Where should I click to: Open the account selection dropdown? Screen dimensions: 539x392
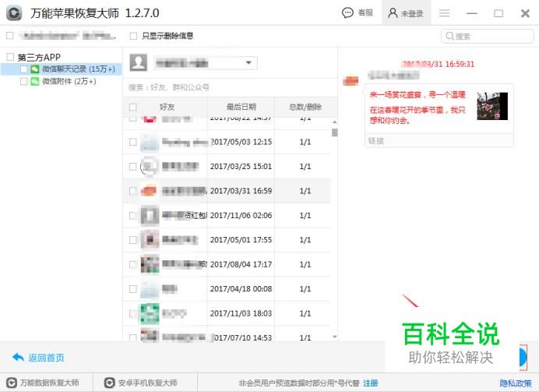tap(205, 63)
